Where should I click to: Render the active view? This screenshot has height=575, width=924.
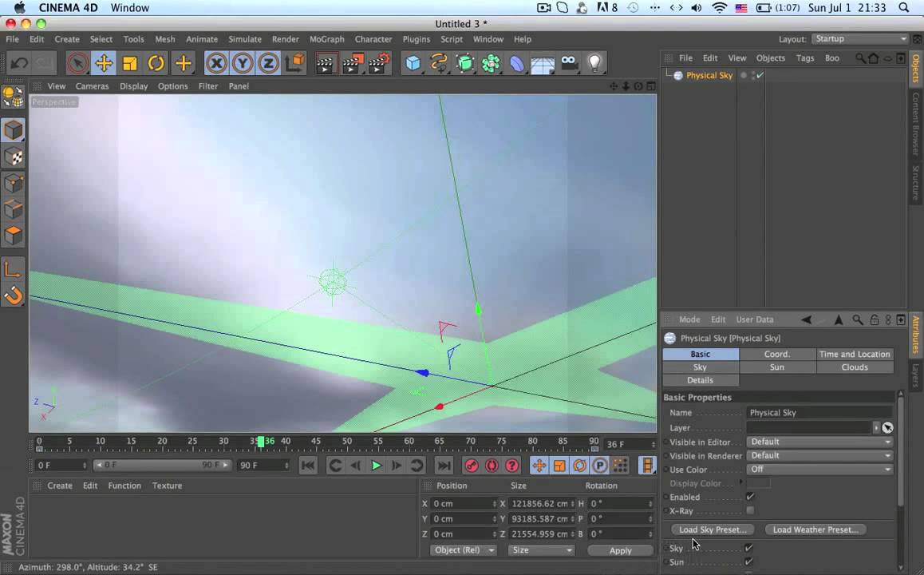point(325,63)
